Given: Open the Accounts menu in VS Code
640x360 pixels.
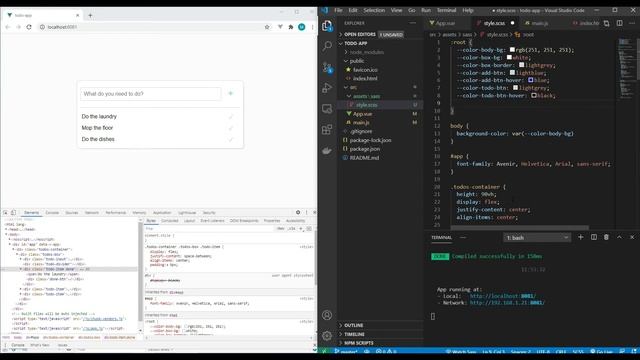Looking at the screenshot, I should click(x=327, y=315).
